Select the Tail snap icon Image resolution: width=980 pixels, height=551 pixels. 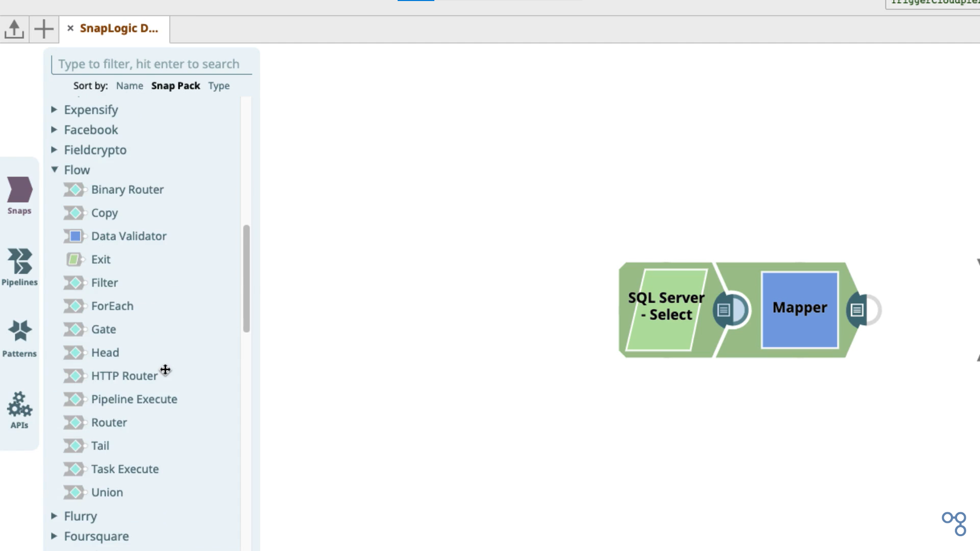click(75, 445)
